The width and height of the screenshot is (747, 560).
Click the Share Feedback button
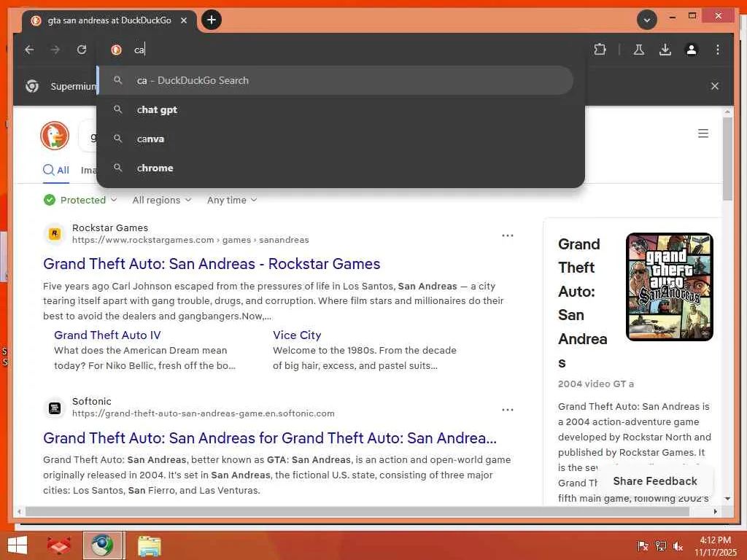point(655,481)
